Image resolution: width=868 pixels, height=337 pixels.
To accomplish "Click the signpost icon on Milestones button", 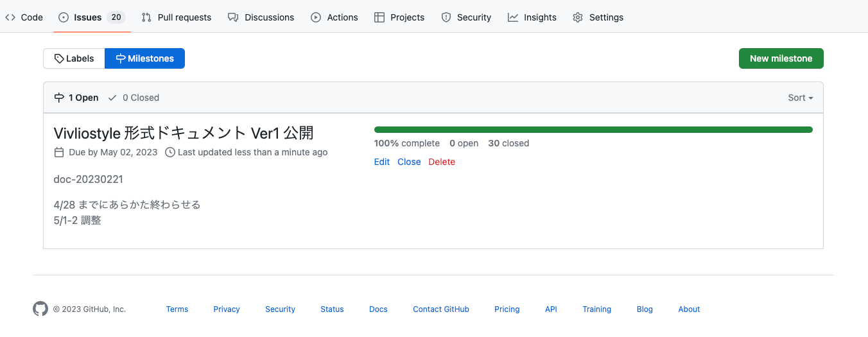I will click(x=121, y=58).
